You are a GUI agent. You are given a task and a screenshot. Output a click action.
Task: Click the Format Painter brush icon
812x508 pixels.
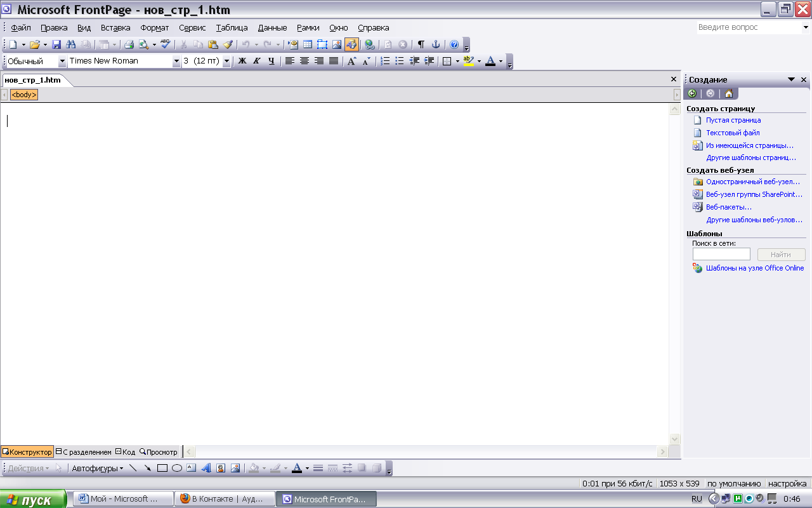coord(228,44)
